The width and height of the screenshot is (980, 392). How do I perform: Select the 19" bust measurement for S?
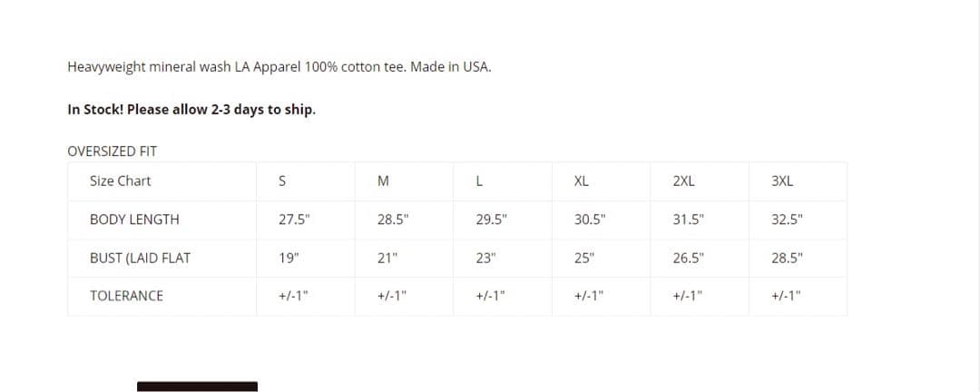pyautogui.click(x=289, y=258)
